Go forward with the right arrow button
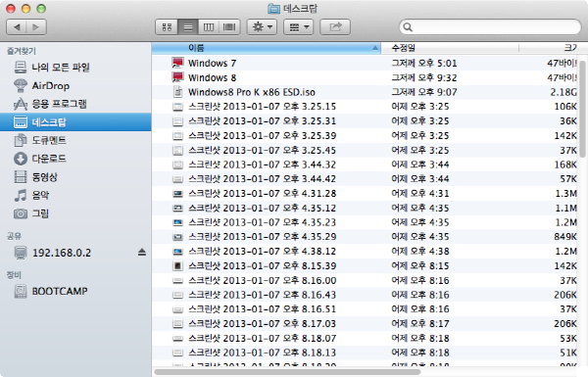The width and height of the screenshot is (588, 377). (x=36, y=27)
